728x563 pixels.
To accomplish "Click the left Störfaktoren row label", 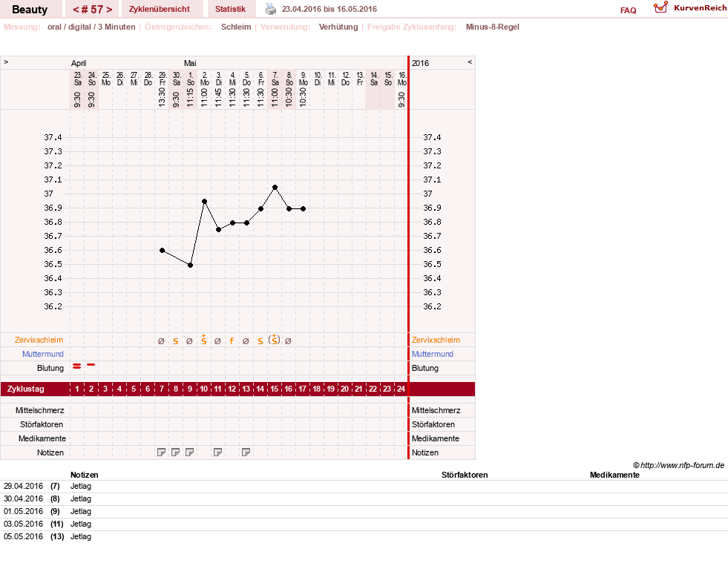I will click(42, 424).
